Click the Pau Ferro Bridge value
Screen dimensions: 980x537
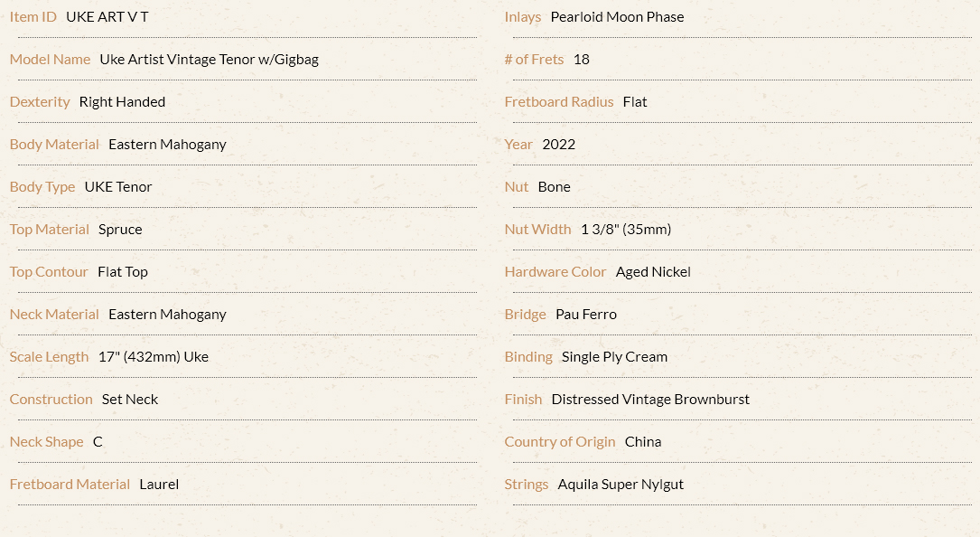[x=585, y=315]
